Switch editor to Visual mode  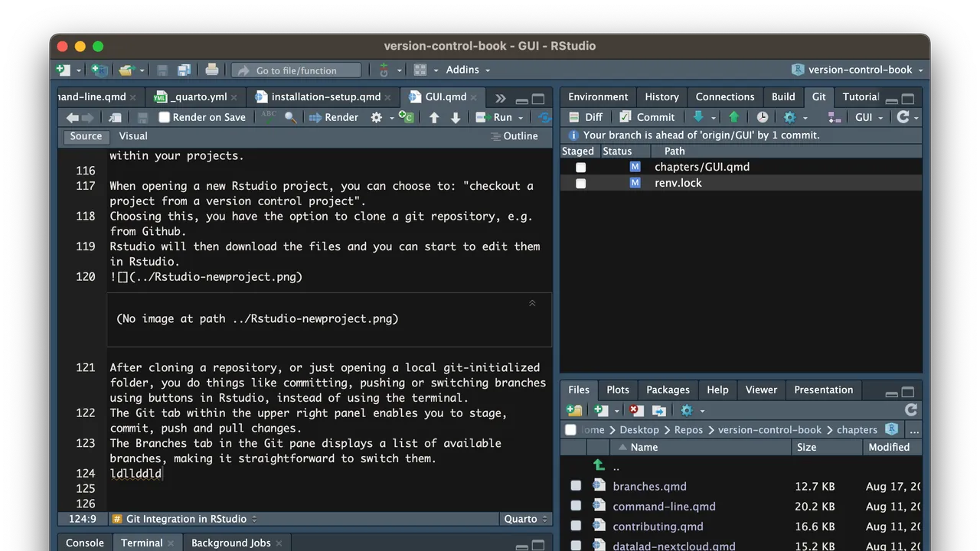pyautogui.click(x=133, y=136)
